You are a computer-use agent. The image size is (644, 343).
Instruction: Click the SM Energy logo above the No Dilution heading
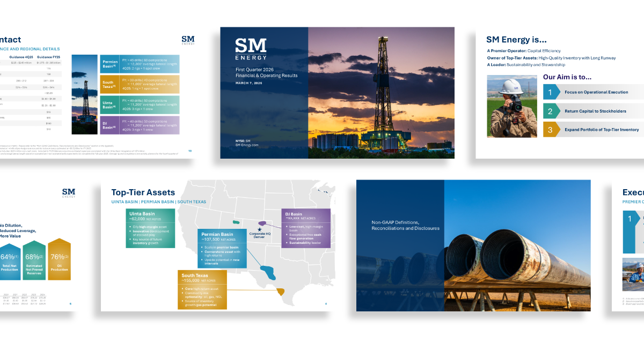point(69,192)
